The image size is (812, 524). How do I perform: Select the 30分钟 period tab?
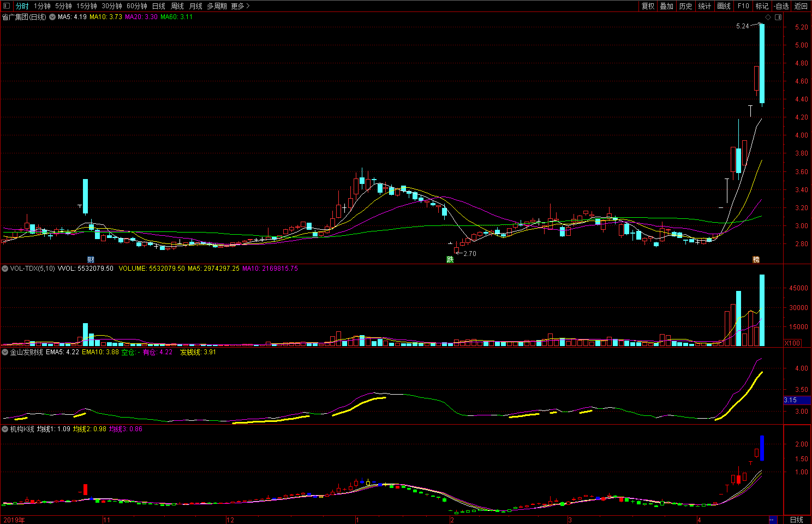(x=112, y=6)
